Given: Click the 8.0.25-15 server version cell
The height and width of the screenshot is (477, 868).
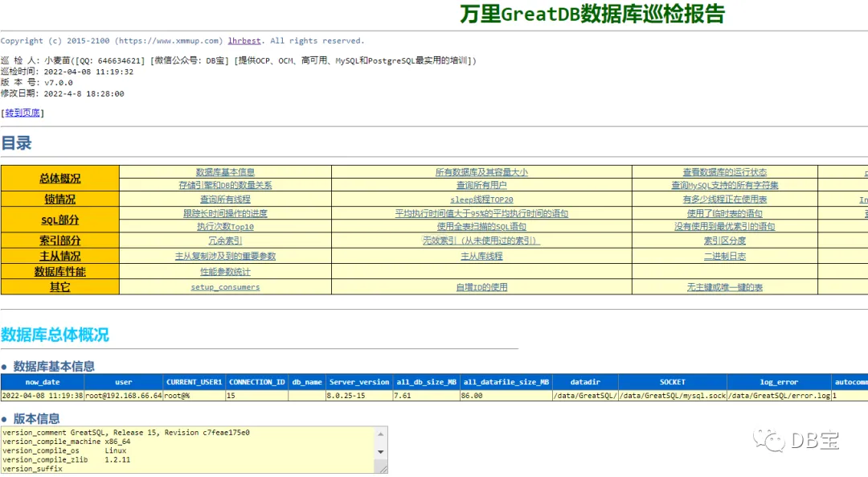Looking at the screenshot, I should [359, 396].
